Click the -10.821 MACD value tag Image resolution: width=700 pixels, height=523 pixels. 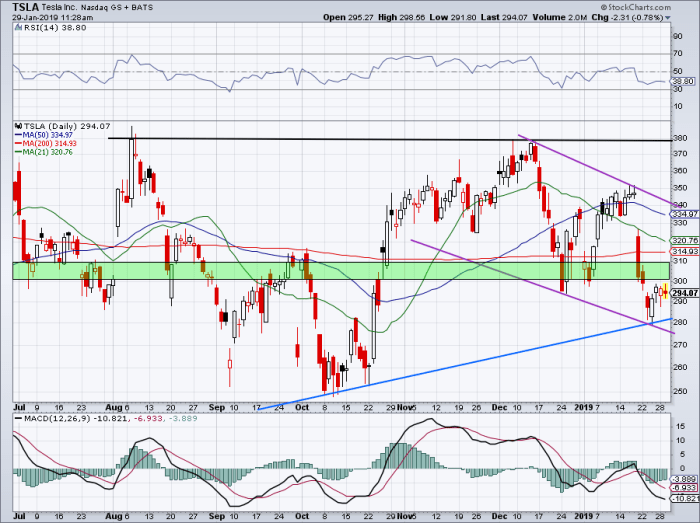(x=685, y=498)
